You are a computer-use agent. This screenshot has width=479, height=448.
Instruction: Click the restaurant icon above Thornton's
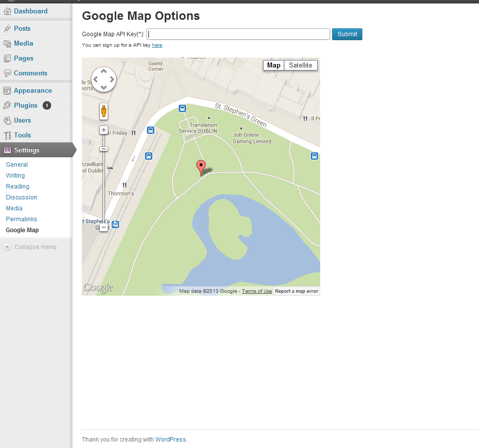(x=124, y=185)
